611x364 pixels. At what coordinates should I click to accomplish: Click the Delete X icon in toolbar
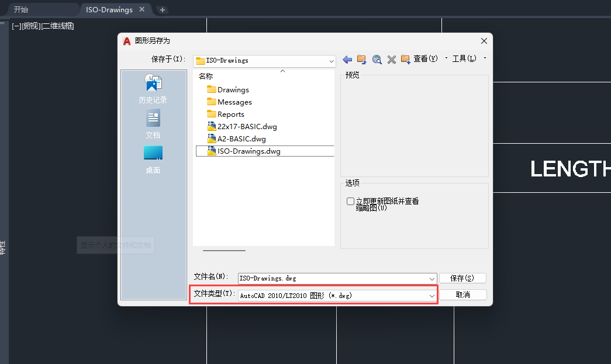(x=392, y=59)
